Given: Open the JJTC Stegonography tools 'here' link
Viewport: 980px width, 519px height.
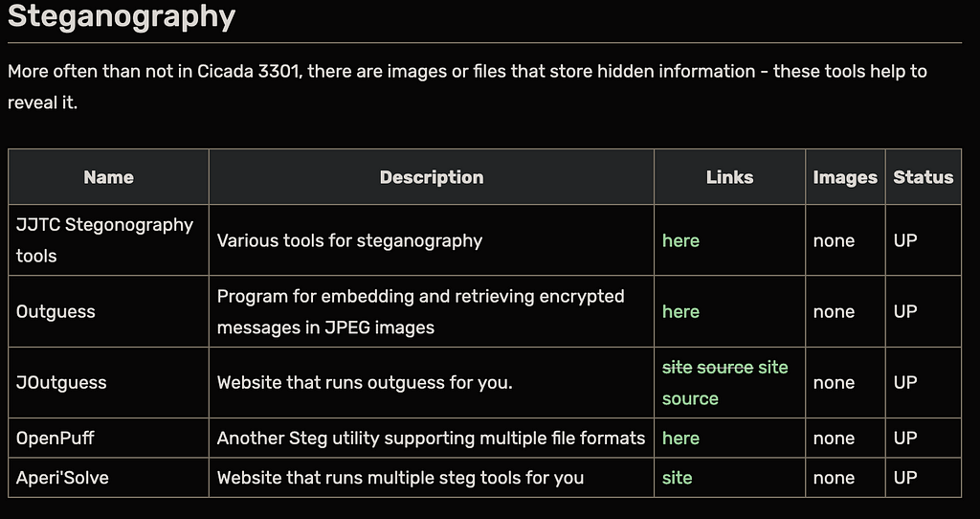Looking at the screenshot, I should tap(680, 240).
